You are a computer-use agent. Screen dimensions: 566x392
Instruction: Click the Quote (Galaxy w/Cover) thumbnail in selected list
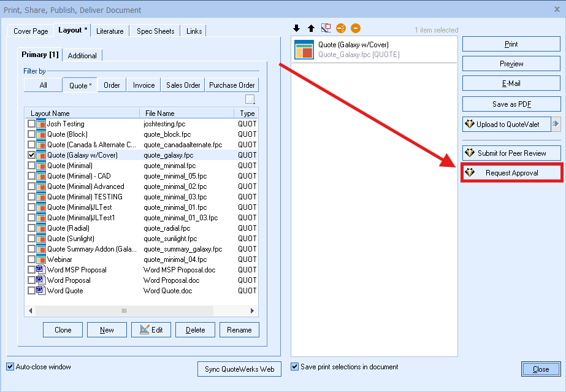304,49
